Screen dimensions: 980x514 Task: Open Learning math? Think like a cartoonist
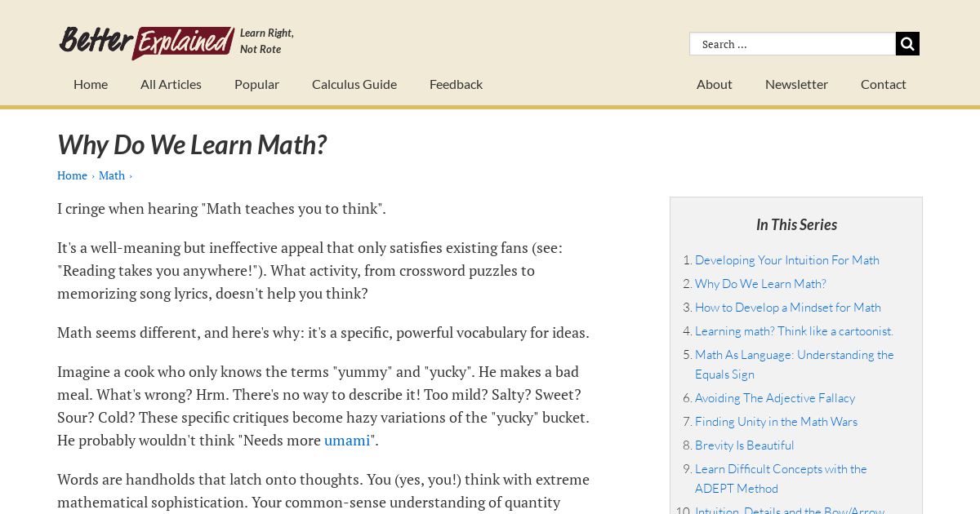coord(794,331)
